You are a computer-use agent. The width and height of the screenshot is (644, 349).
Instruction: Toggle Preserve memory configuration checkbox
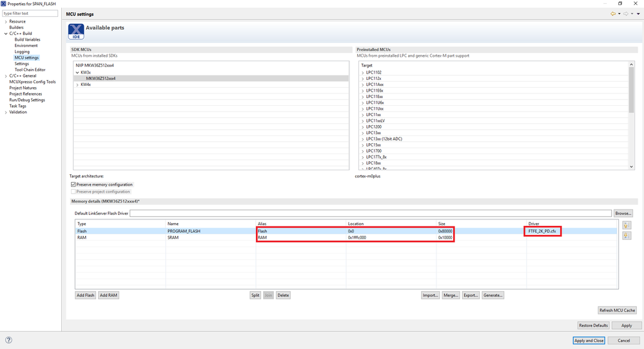73,184
